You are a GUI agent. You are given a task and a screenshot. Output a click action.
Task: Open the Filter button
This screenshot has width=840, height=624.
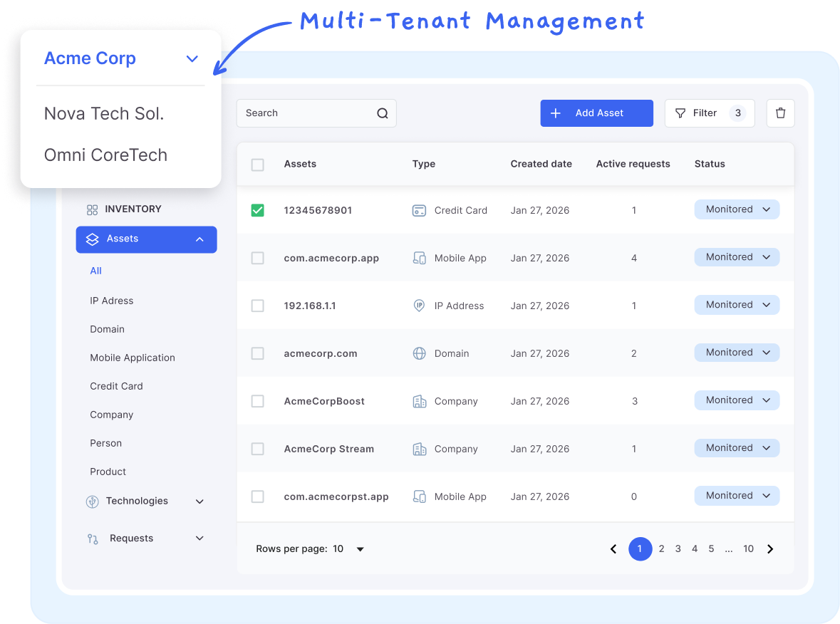709,113
